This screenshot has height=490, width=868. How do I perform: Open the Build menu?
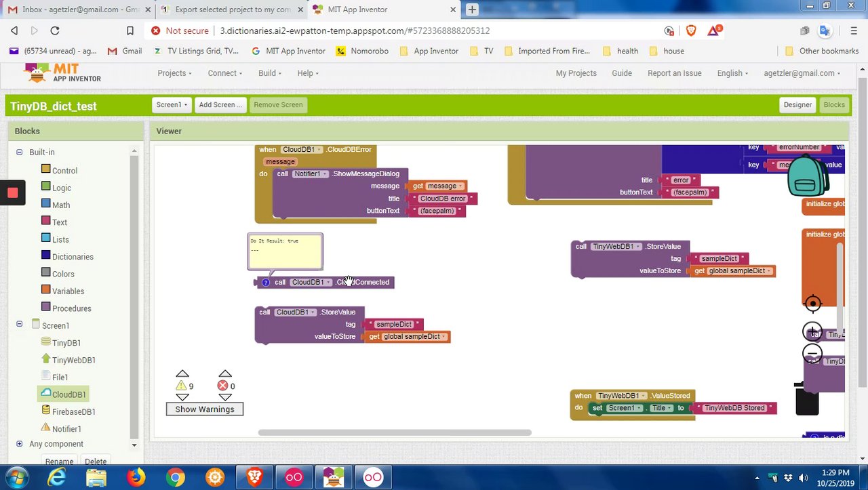[270, 73]
